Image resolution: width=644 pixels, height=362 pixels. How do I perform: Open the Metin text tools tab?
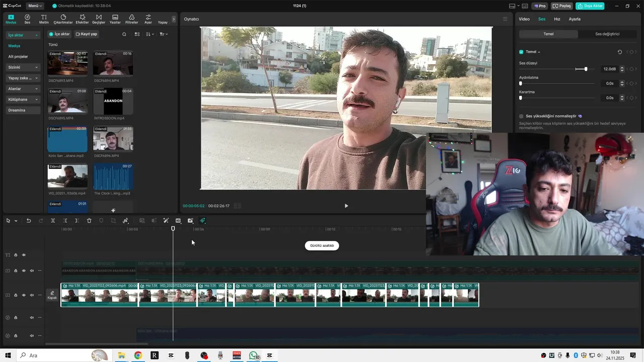pyautogui.click(x=44, y=19)
